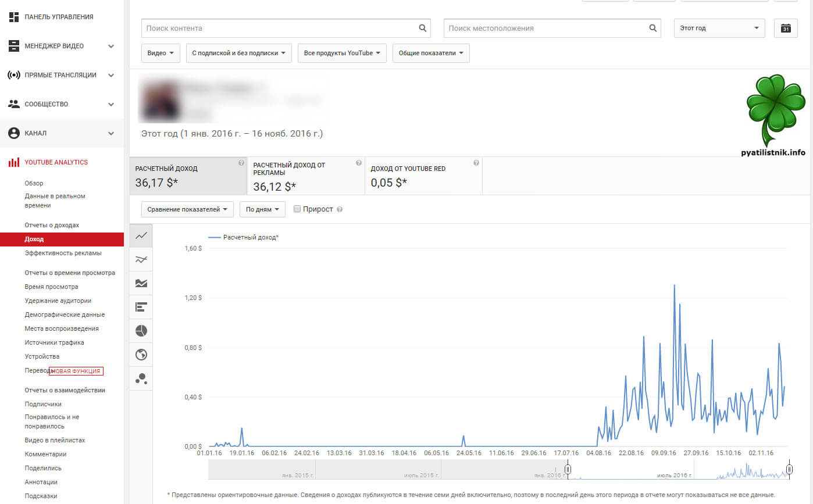
Task: Open the Общие показатели dropdown
Action: [431, 53]
